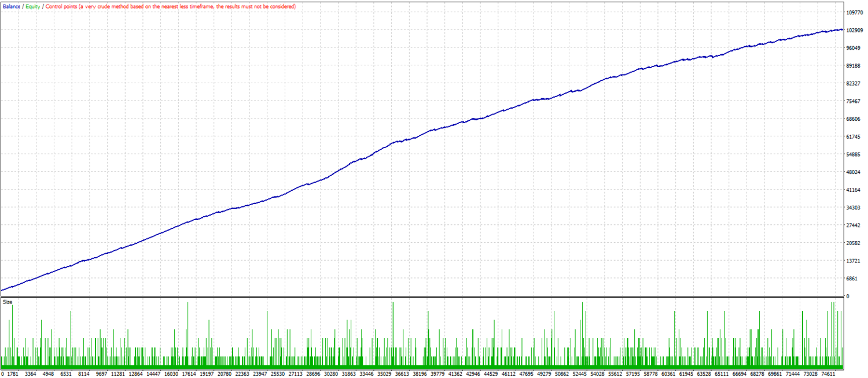Image resolution: width=868 pixels, height=378 pixels.
Task: Click trade number 17614 on the bottom axis
Action: (x=189, y=374)
